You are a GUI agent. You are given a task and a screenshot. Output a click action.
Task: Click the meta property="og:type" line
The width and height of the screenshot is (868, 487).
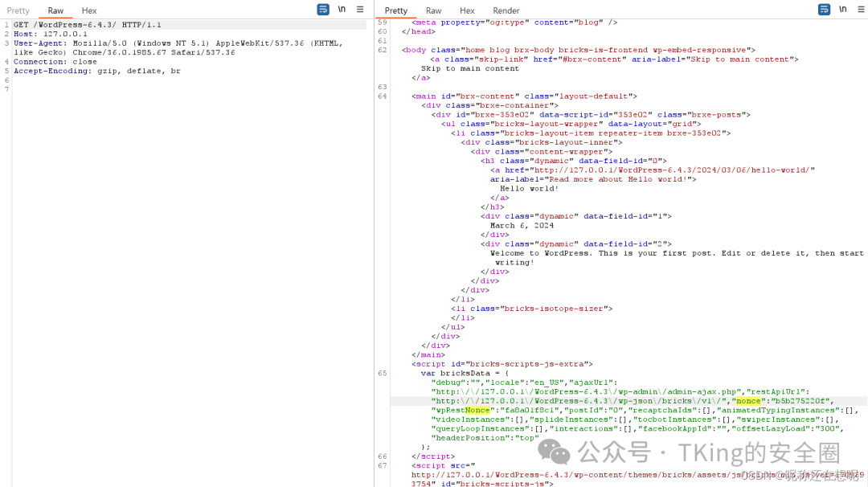(x=514, y=23)
